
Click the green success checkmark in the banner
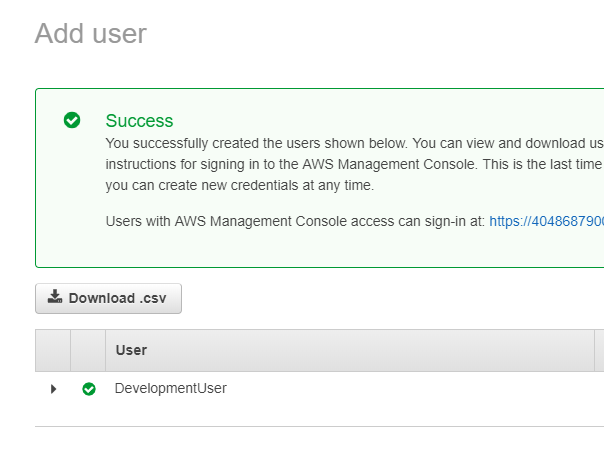click(72, 120)
